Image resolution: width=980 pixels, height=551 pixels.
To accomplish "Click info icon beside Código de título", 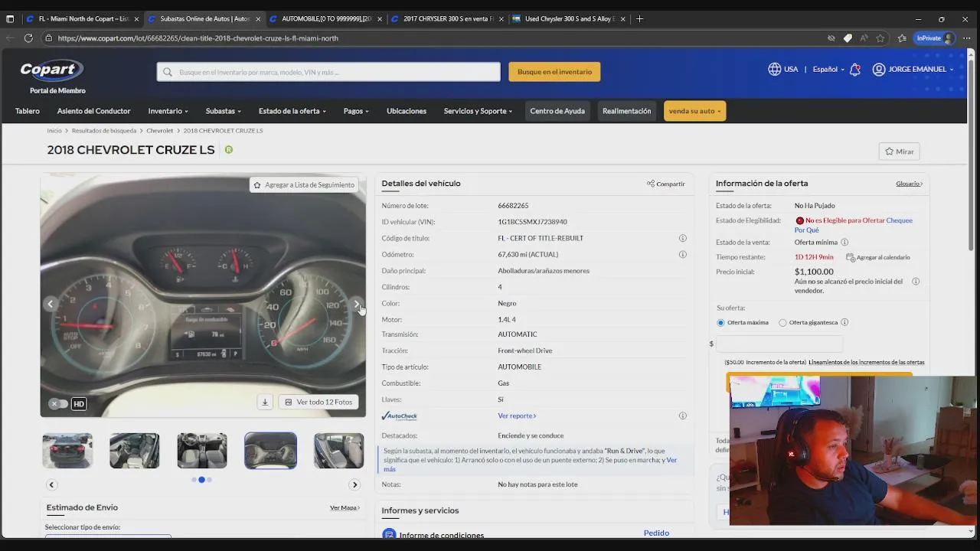I will (x=682, y=238).
